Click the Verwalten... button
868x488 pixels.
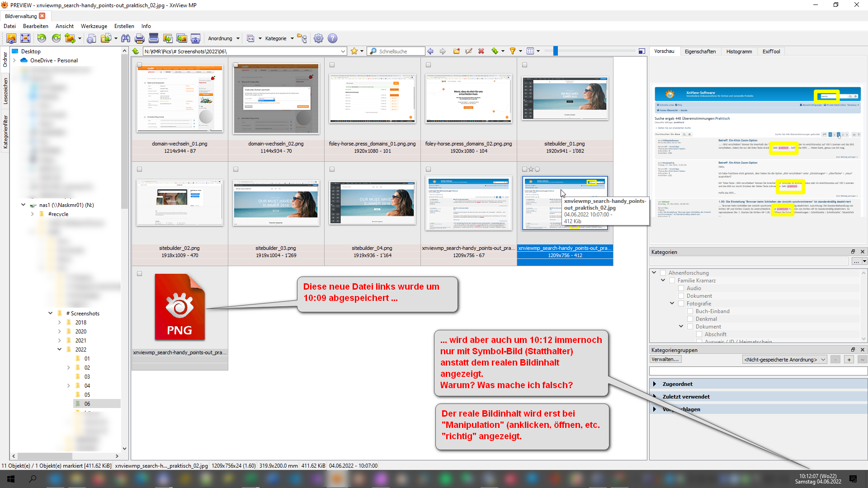(x=665, y=360)
